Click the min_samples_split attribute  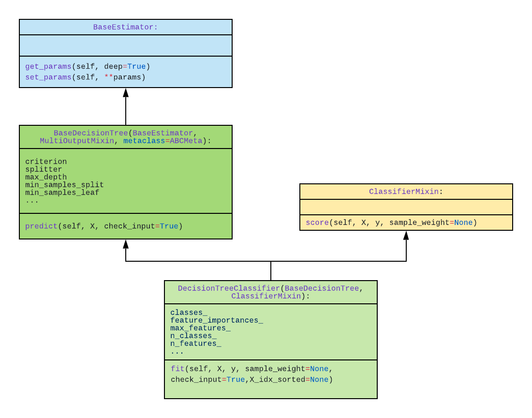click(x=58, y=185)
